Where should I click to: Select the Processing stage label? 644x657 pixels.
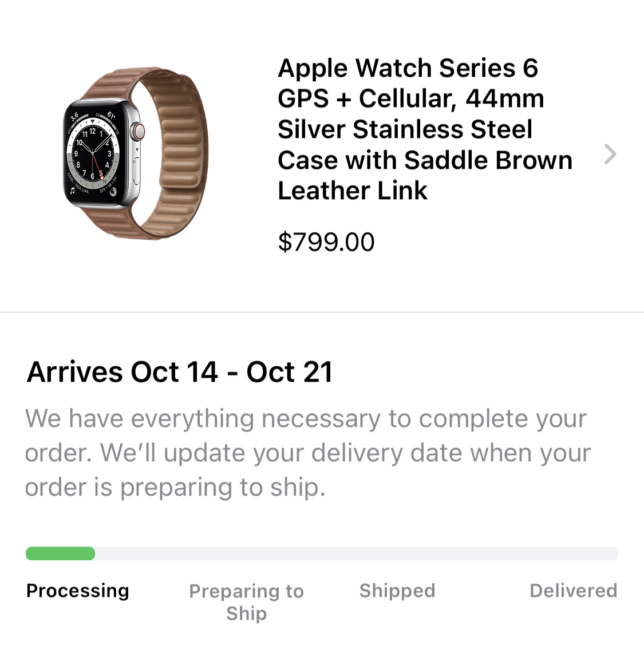coord(78,591)
